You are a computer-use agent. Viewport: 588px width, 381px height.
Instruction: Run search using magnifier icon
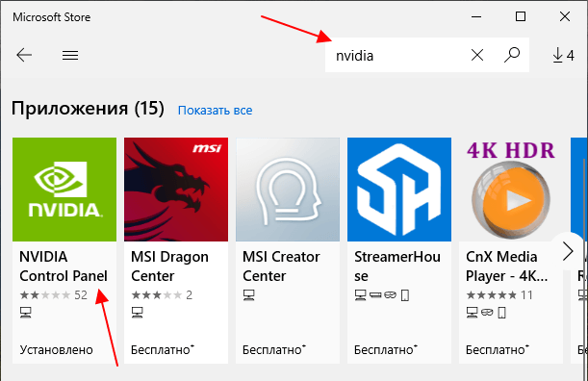click(512, 55)
